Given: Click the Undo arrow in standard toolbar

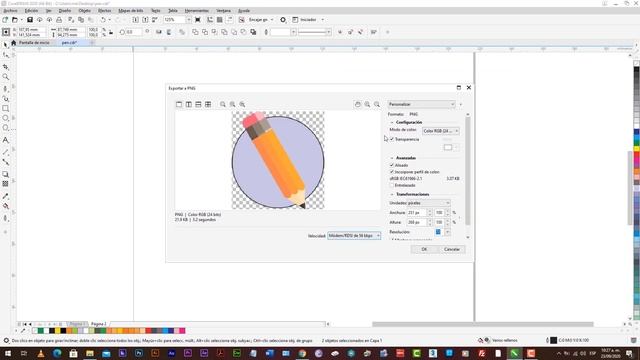Looking at the screenshot, I should (103, 20).
